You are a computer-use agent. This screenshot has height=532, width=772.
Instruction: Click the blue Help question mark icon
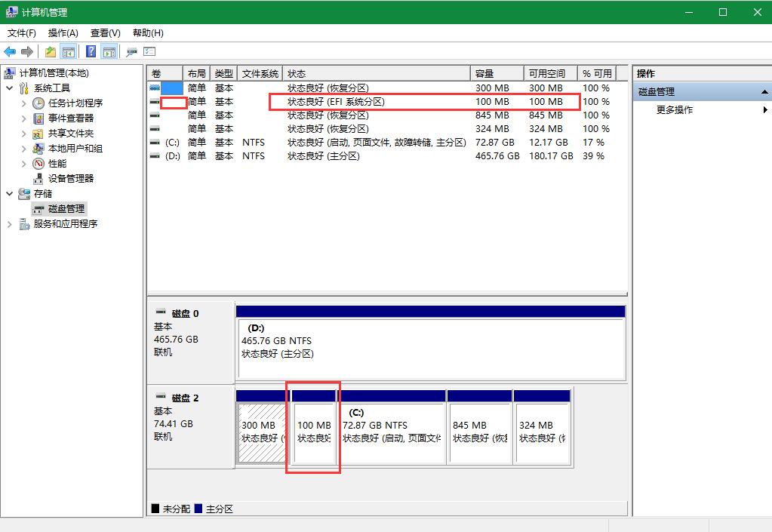click(91, 52)
